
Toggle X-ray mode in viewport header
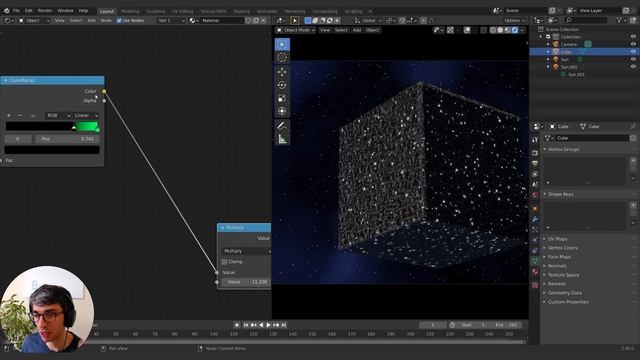[484, 30]
